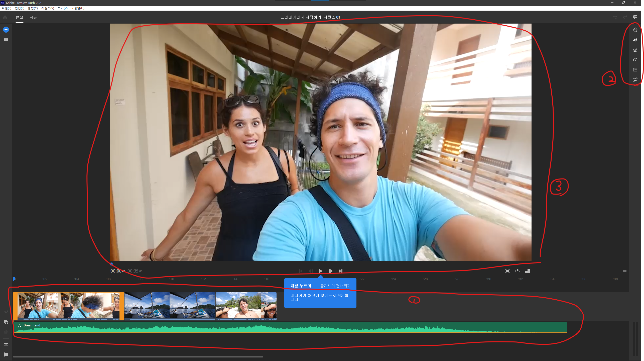Open the Audio panel icon
Viewport: 644px width, 361px height.
(635, 70)
